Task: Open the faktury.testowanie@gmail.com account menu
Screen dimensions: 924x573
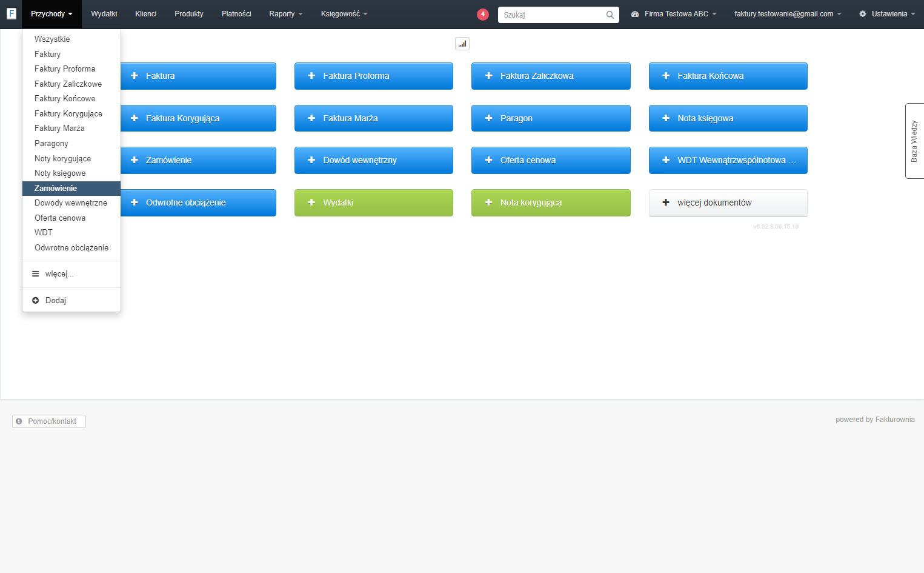Action: [x=788, y=14]
